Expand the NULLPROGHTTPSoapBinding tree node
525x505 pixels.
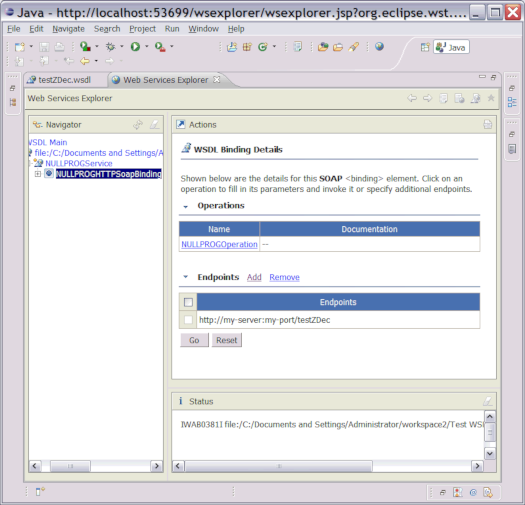coord(38,174)
